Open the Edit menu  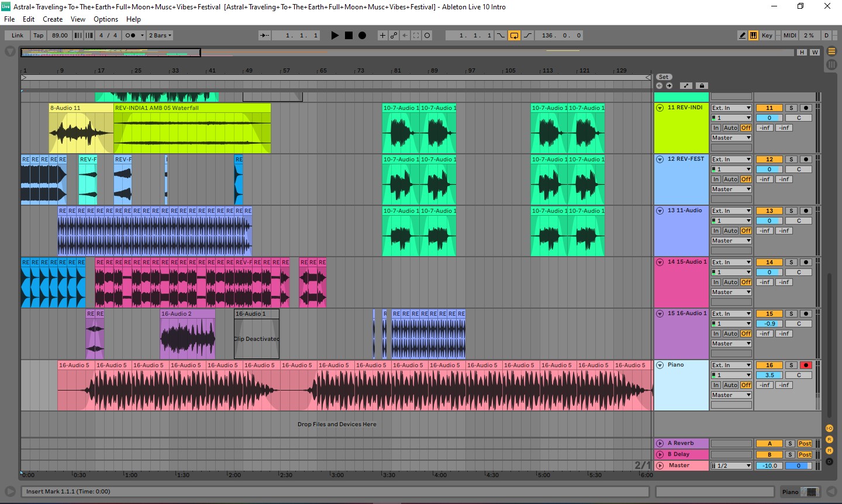pos(28,19)
